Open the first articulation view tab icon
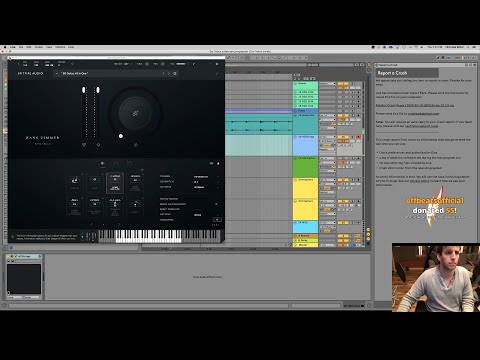Image resolution: width=480 pixels, height=360 pixels. coord(103,163)
